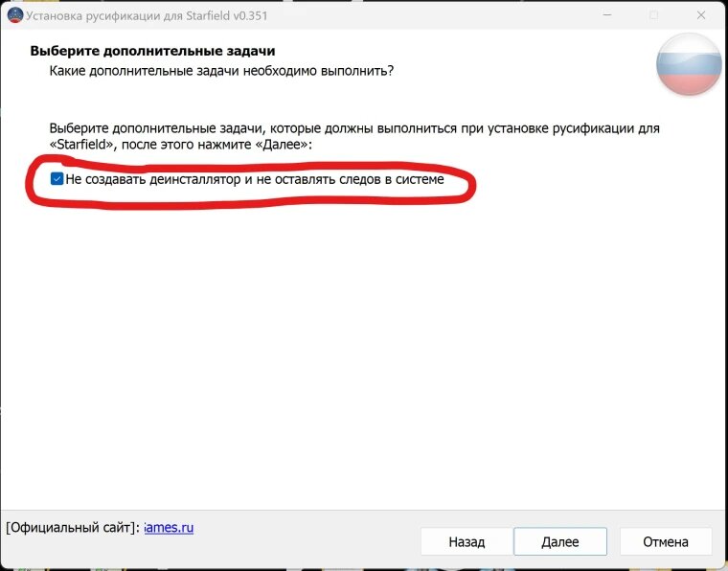Click the [Официальный сайт] label

(x=73, y=528)
